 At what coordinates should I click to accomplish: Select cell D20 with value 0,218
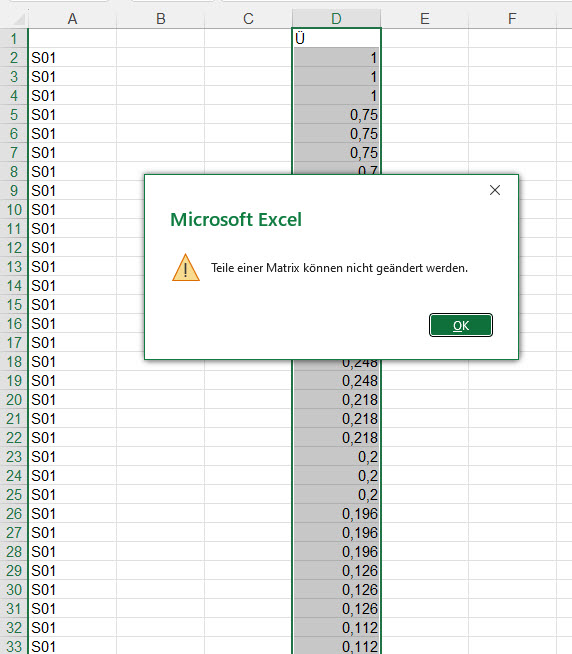[x=336, y=400]
